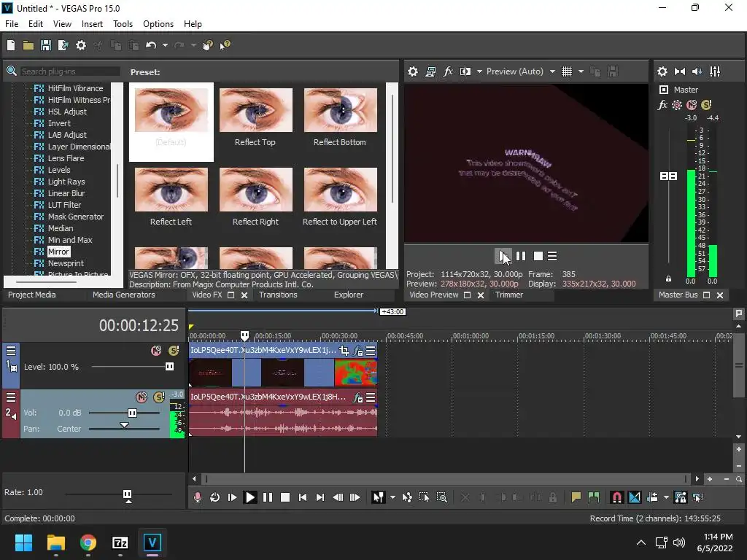Toggle Automatic Crossfades icon

pos(635,497)
